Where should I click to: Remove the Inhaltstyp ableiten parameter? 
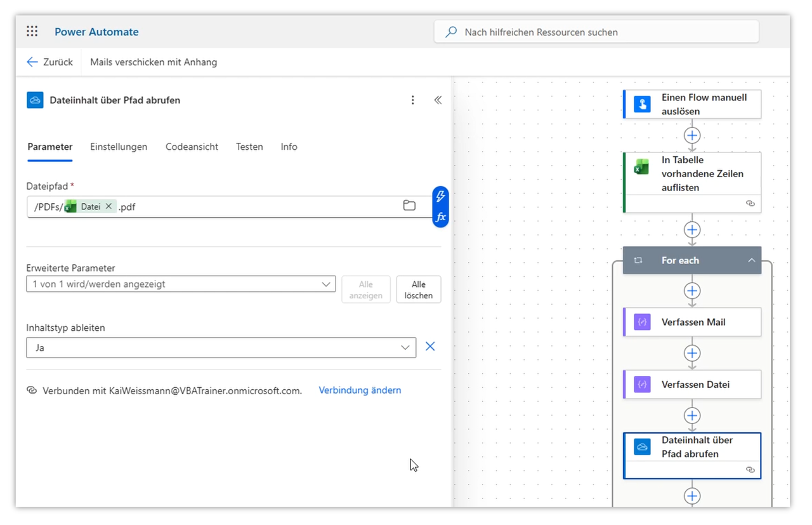[430, 347]
